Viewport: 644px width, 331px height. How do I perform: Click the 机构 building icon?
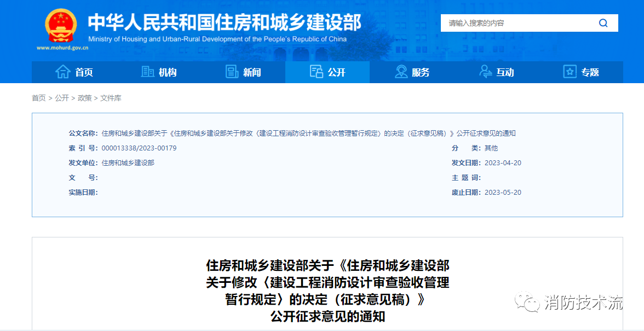pos(147,72)
